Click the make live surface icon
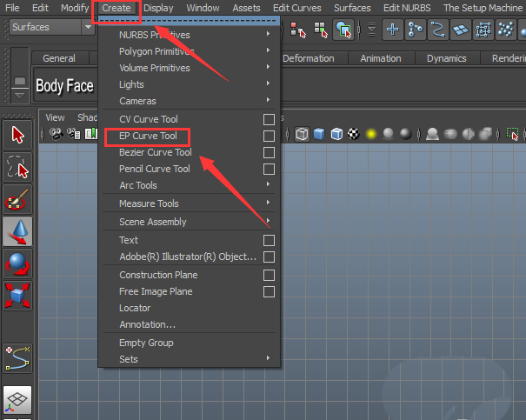The width and height of the screenshot is (526, 420). pos(483,30)
